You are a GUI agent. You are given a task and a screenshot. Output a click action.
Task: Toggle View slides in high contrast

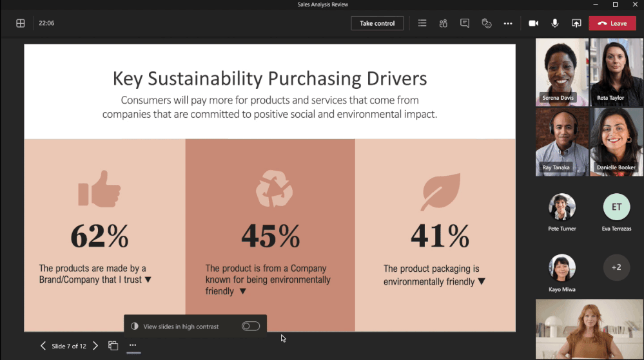click(x=251, y=327)
